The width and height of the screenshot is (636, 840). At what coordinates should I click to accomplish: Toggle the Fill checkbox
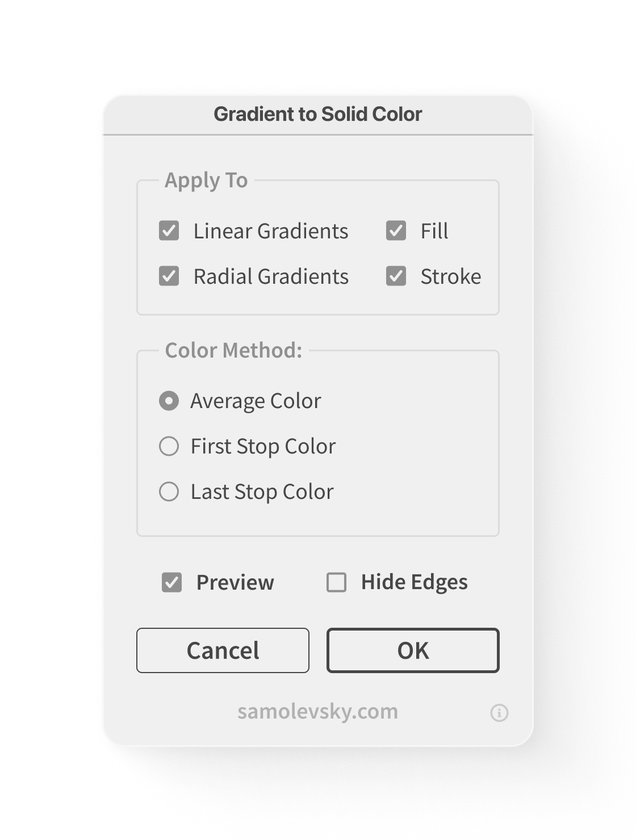[x=396, y=231]
